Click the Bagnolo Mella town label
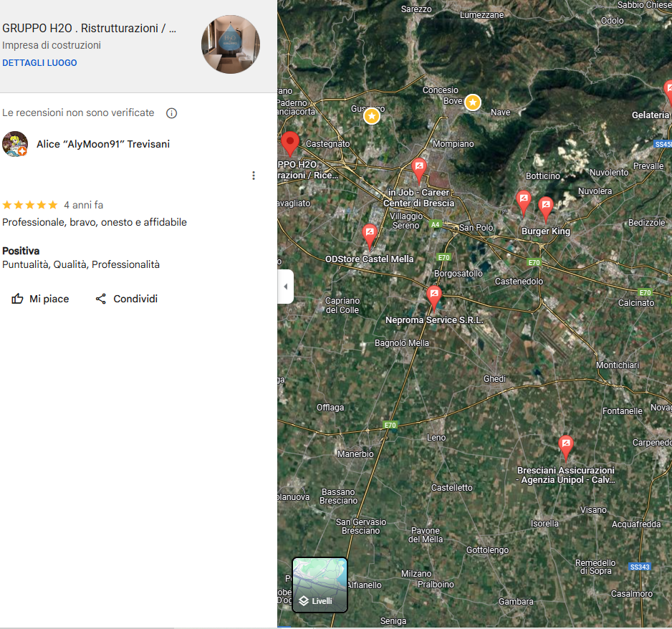The width and height of the screenshot is (672, 629). pyautogui.click(x=402, y=343)
